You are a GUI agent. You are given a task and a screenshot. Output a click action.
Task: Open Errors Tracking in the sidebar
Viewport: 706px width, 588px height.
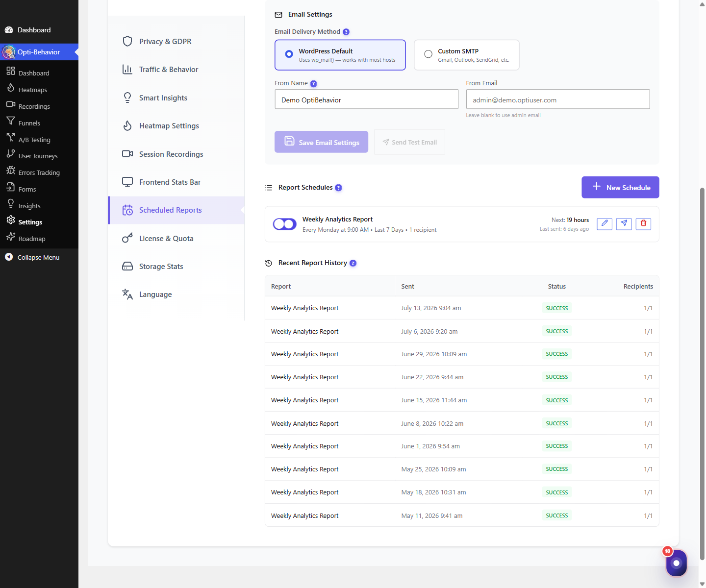[x=39, y=172]
